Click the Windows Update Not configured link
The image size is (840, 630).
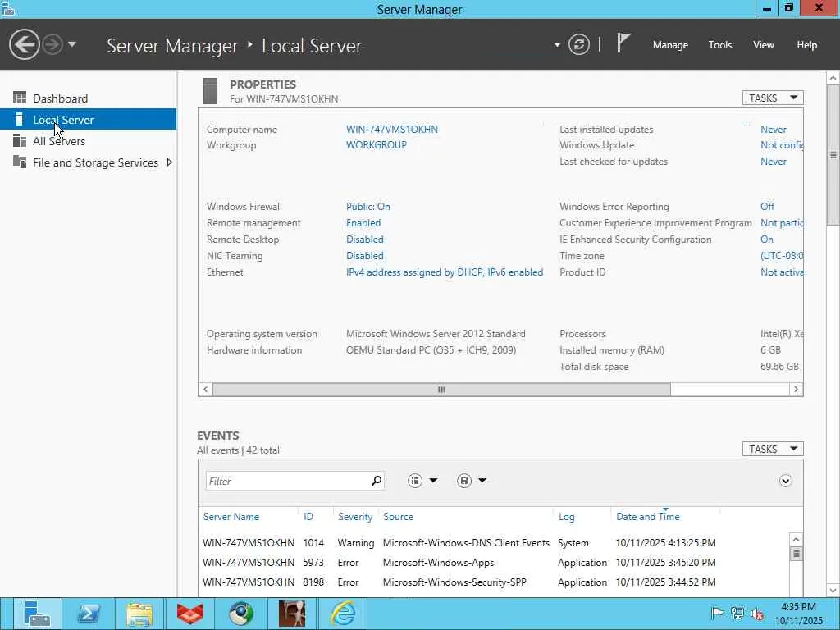(x=782, y=144)
